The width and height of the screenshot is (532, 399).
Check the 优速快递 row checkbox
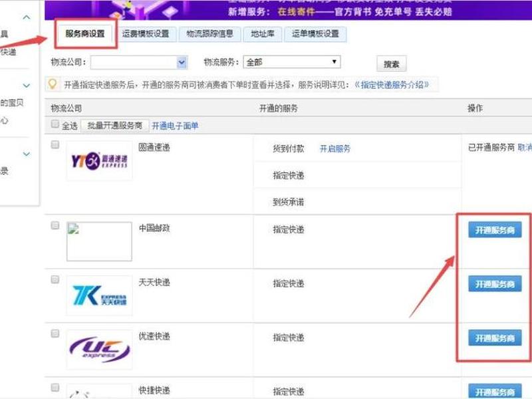55,334
